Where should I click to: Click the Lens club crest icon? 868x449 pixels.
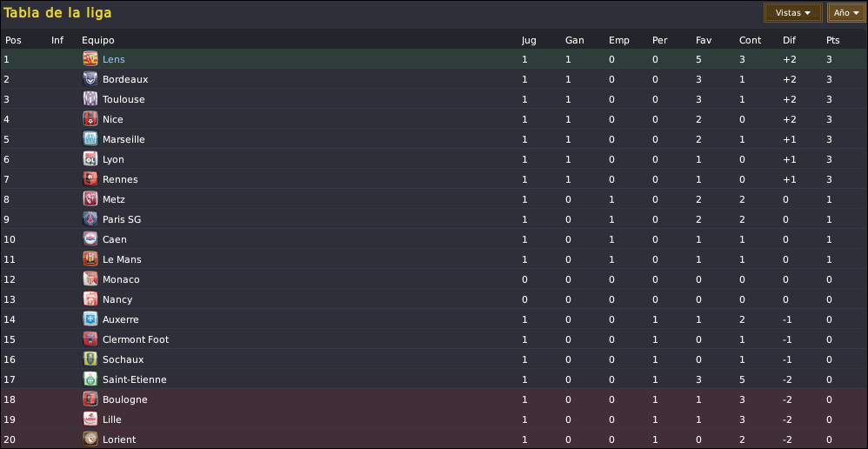(90, 58)
